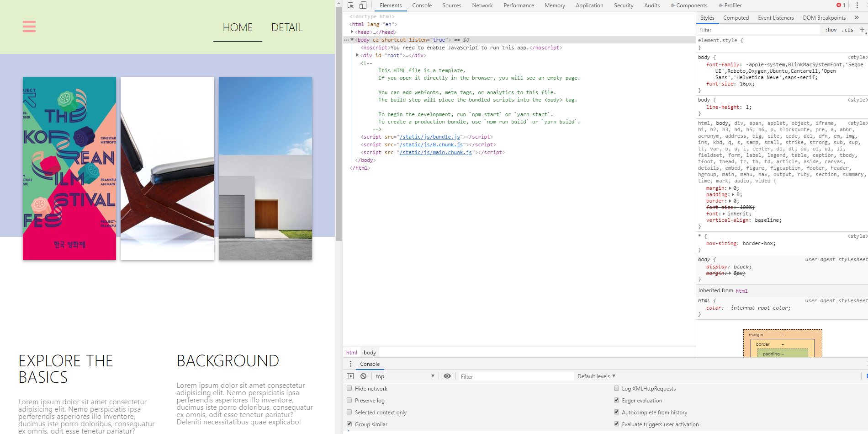Enable Log XMLHttpRequests checkbox
The width and height of the screenshot is (868, 434).
617,388
